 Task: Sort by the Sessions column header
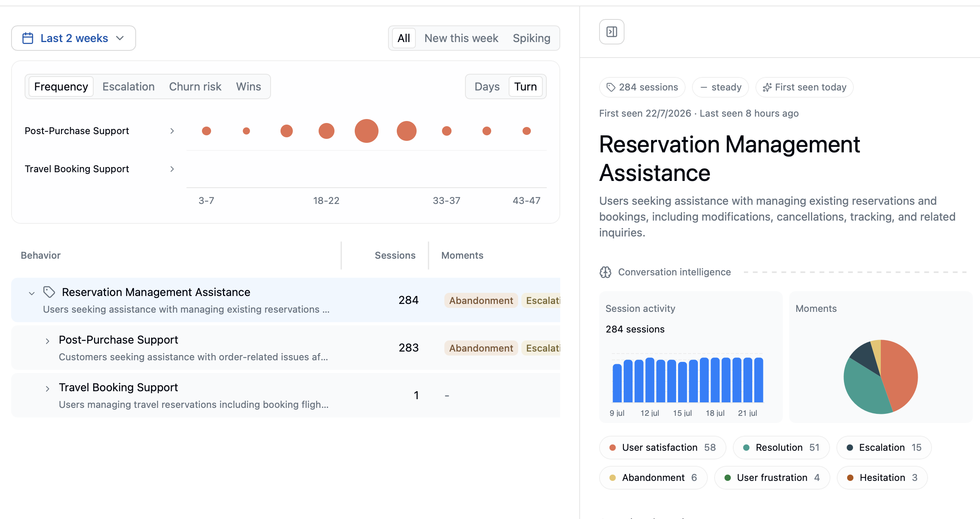point(395,256)
